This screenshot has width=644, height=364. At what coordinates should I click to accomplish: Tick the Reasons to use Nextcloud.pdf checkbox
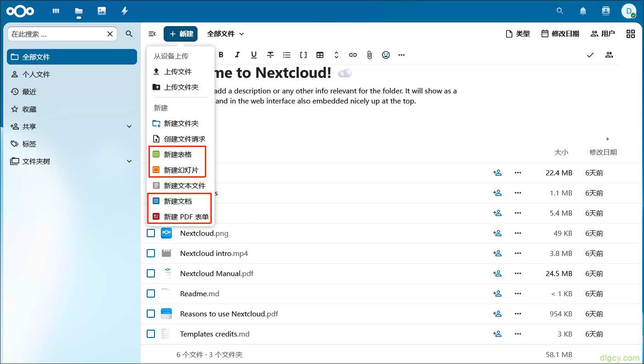tap(151, 314)
